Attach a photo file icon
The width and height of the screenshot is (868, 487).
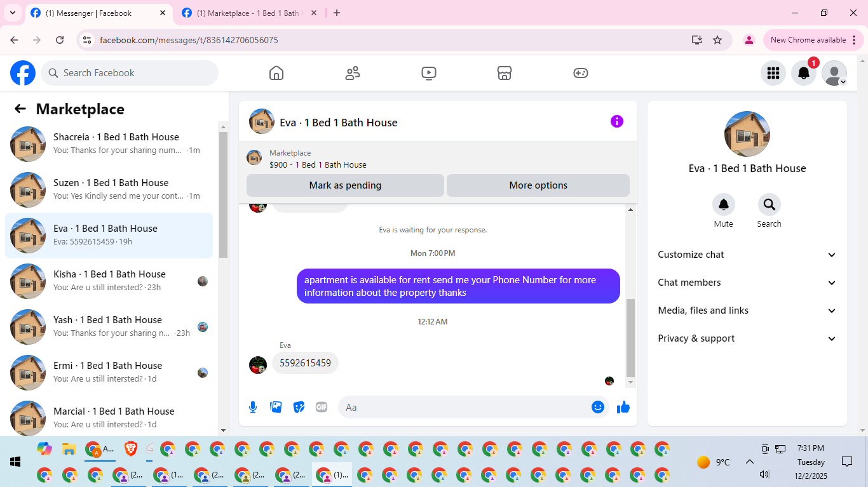point(276,407)
